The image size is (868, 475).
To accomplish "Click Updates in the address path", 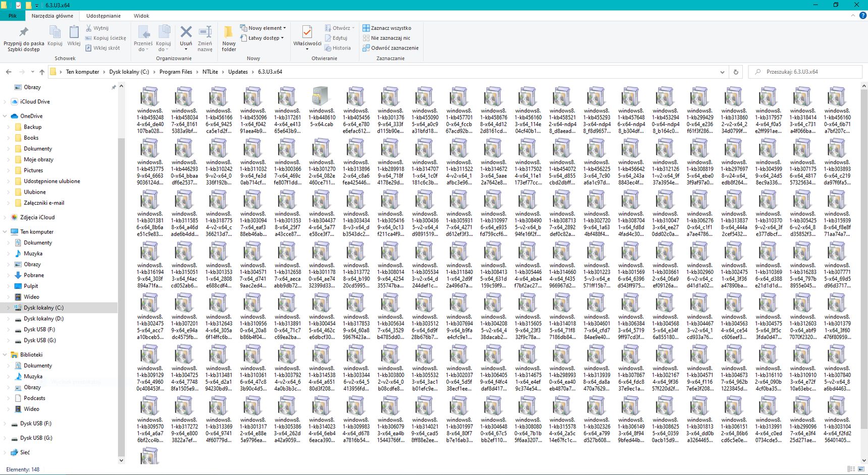I will point(238,72).
